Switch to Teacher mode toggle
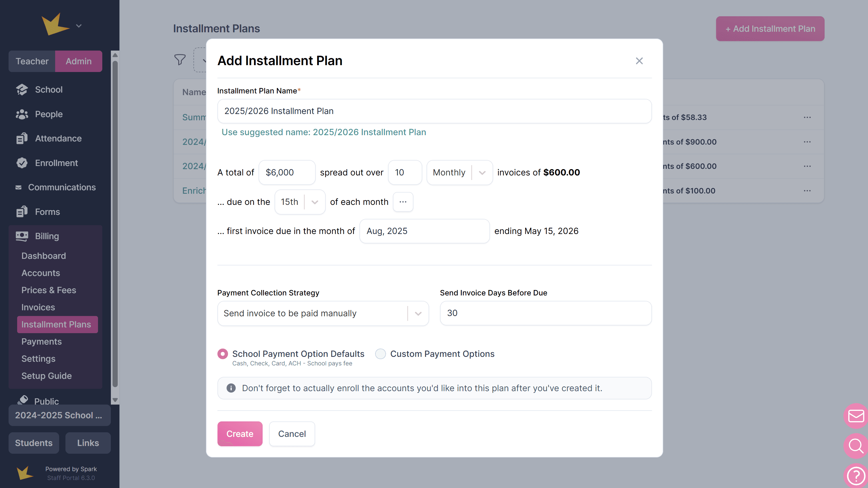The width and height of the screenshot is (868, 488). (x=32, y=61)
